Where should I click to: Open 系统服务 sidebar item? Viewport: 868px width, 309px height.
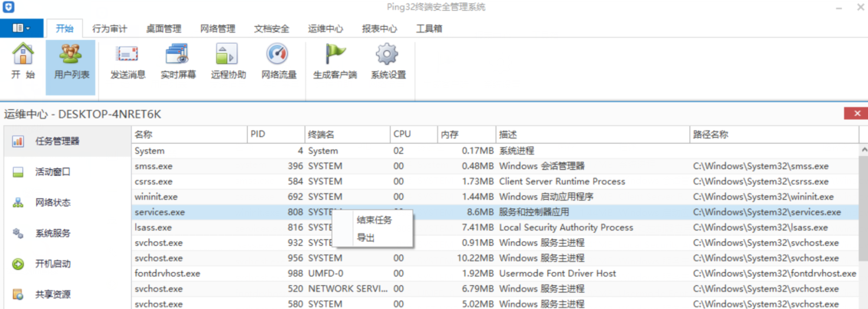click(x=67, y=233)
